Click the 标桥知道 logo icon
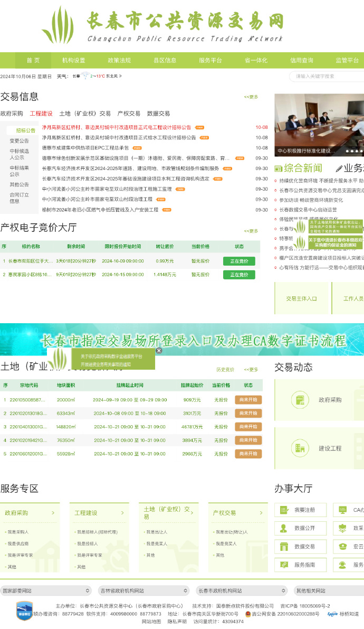Viewport: 364px width, 629px height. pyautogui.click(x=332, y=614)
